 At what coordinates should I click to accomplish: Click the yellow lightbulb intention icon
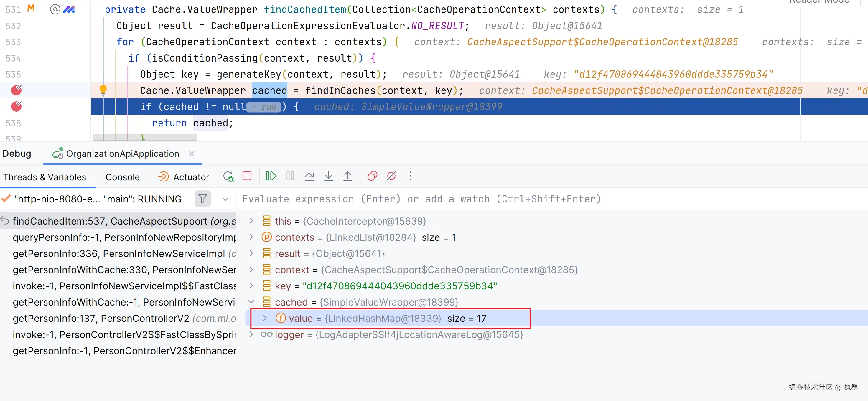click(x=103, y=90)
